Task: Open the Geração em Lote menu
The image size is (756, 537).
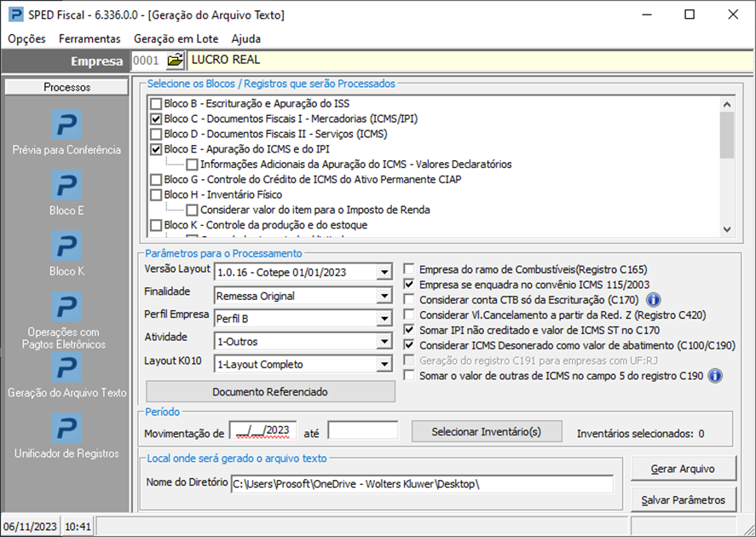Action: coord(176,38)
